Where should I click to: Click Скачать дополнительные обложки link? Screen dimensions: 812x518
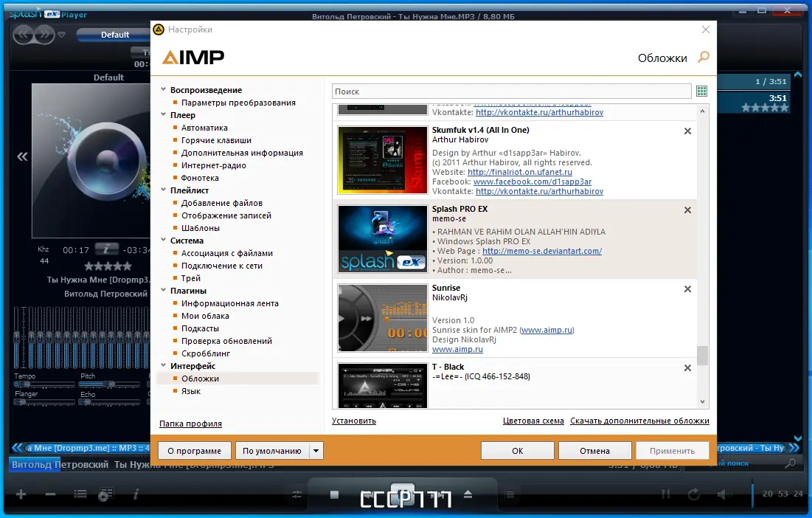point(639,421)
